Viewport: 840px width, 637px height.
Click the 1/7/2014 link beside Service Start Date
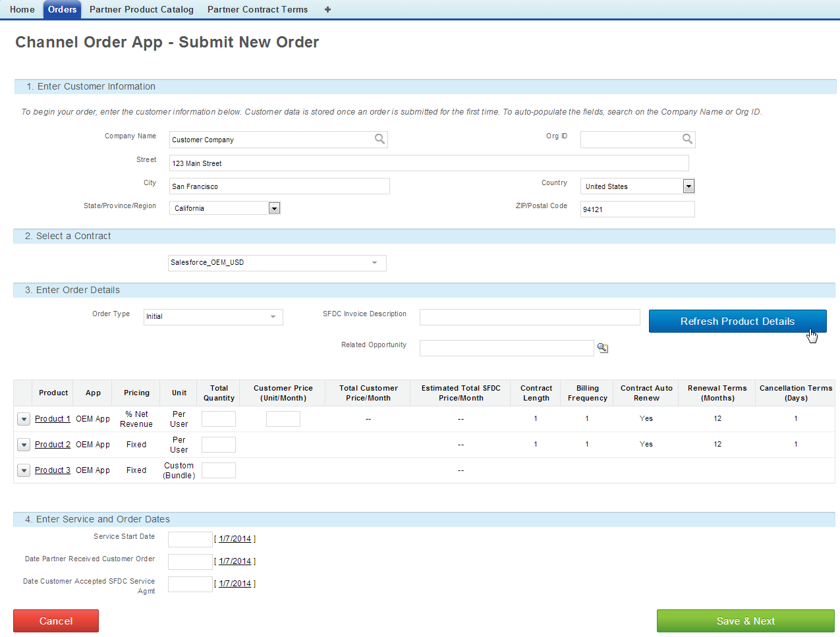[235, 539]
